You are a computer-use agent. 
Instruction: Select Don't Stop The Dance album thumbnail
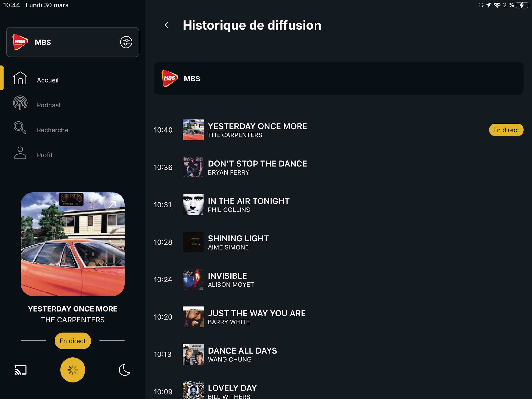point(193,167)
